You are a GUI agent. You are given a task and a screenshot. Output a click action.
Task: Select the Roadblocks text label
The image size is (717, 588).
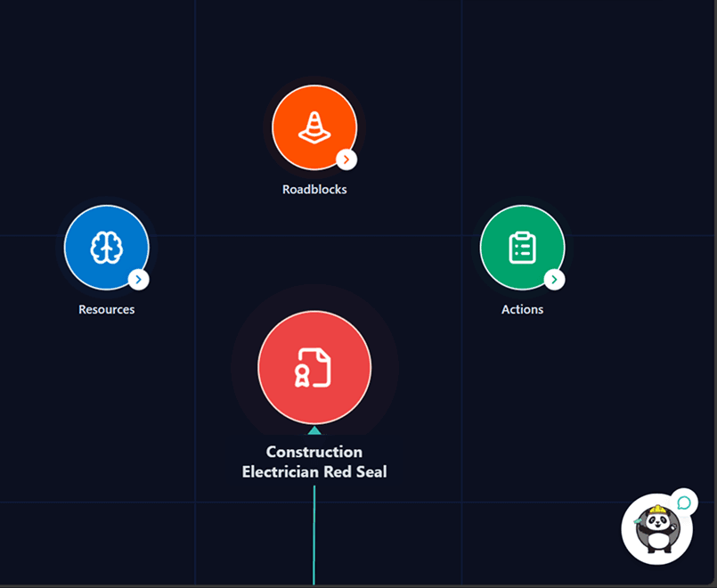click(314, 189)
